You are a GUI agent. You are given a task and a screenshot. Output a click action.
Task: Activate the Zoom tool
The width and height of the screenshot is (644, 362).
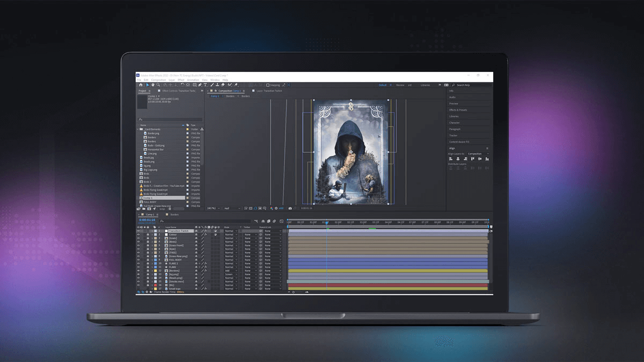click(x=158, y=85)
